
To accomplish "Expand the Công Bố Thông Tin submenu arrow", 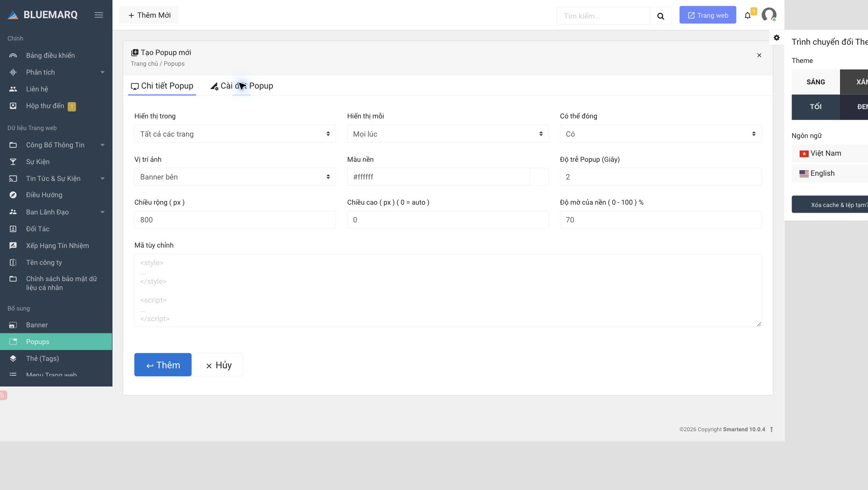I will 103,145.
